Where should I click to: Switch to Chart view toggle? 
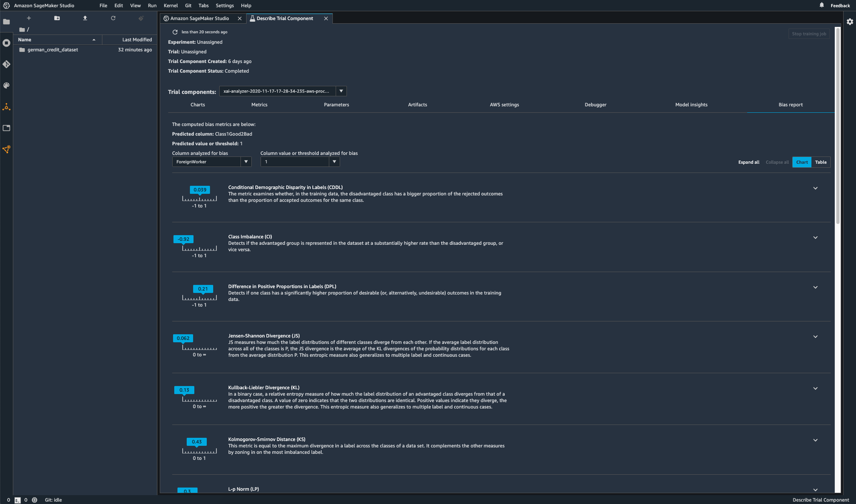pyautogui.click(x=802, y=162)
